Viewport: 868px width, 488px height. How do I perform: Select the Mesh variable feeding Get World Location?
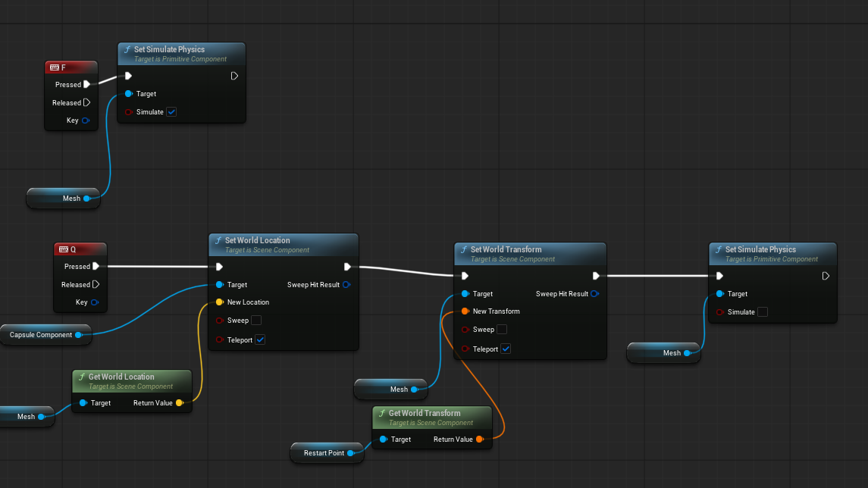click(27, 417)
